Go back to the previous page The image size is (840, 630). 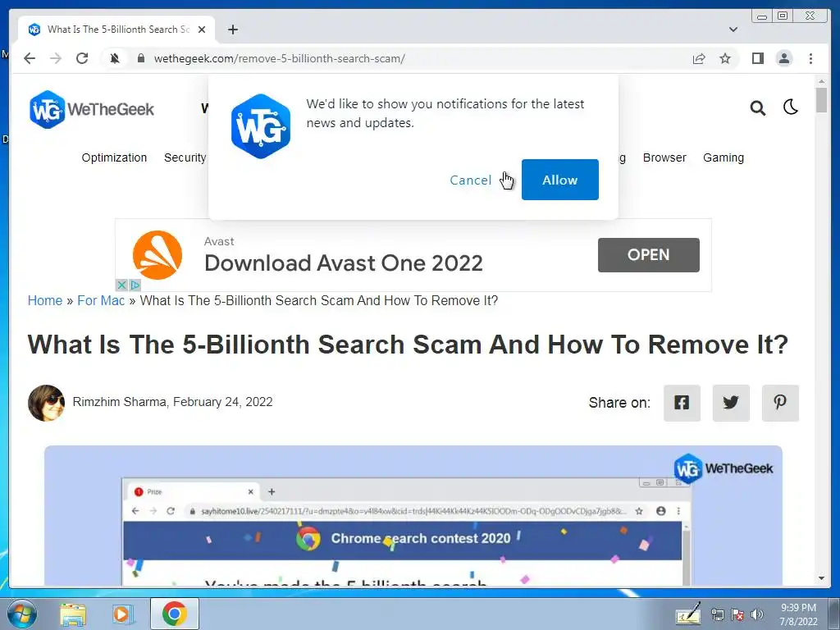pyautogui.click(x=30, y=58)
